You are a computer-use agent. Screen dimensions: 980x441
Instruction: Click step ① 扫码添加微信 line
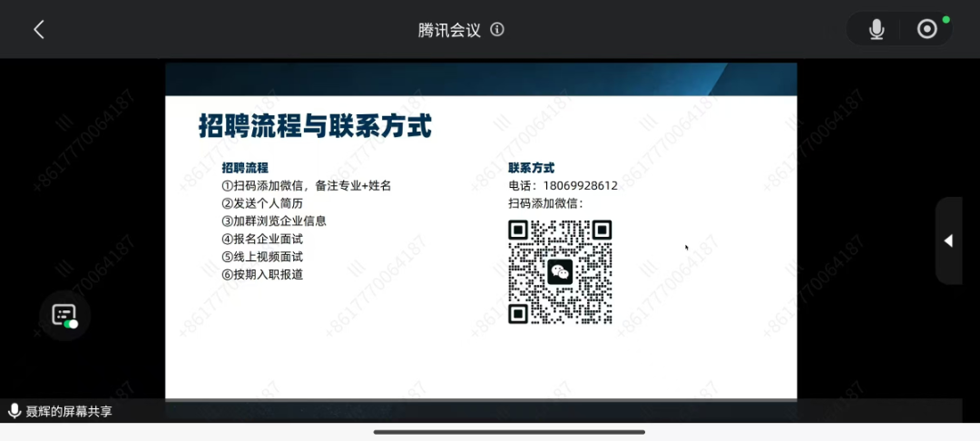(x=306, y=185)
